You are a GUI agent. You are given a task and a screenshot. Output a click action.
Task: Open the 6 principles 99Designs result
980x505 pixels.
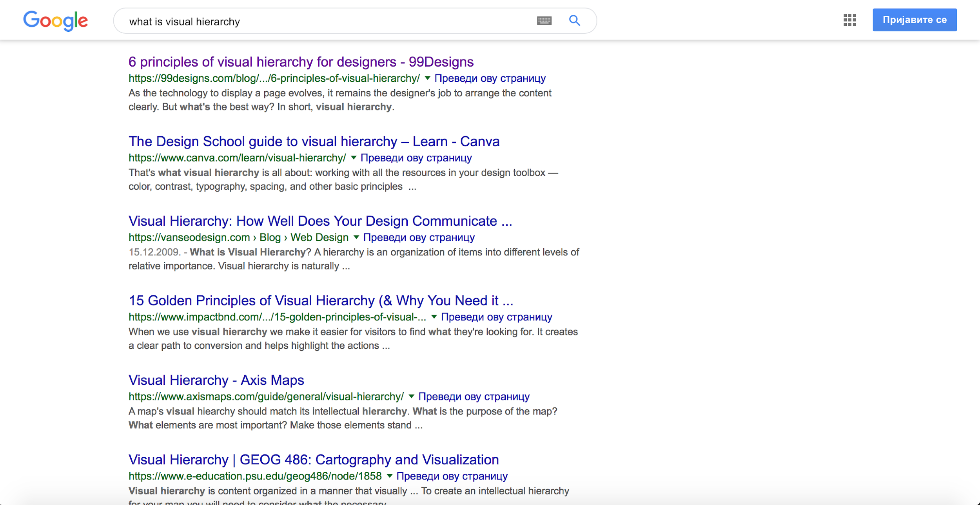click(301, 62)
